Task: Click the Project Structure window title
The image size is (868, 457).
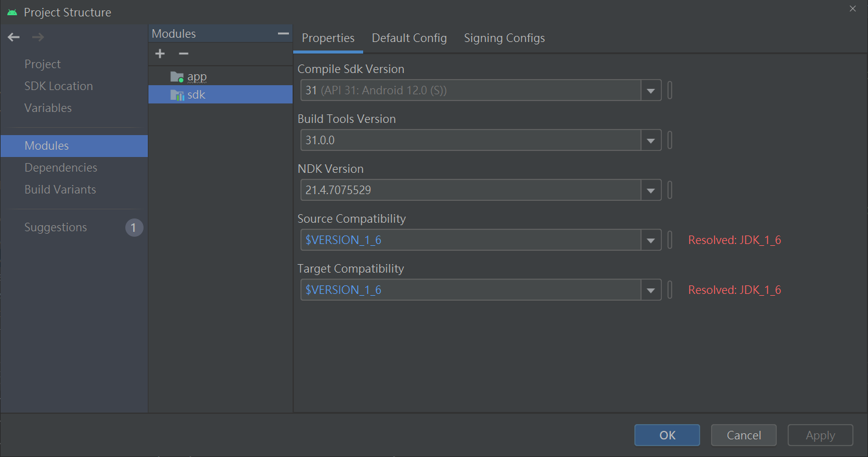Action: [x=68, y=12]
